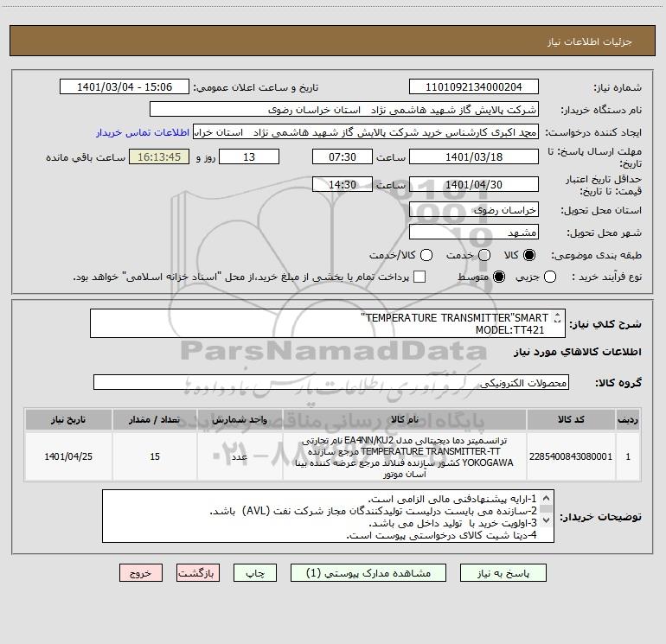
Task: Select 'جزیی' purchase type radio
Action: click(549, 277)
